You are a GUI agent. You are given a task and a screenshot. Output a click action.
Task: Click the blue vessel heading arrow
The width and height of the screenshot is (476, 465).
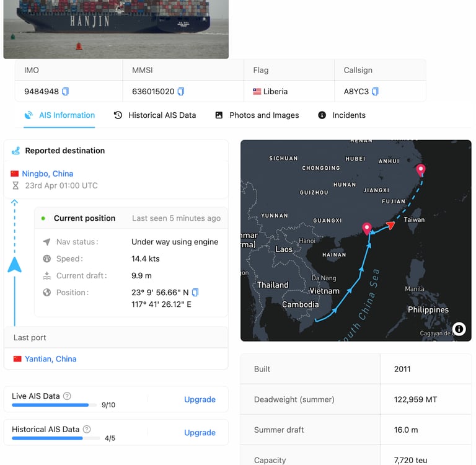pos(14,265)
